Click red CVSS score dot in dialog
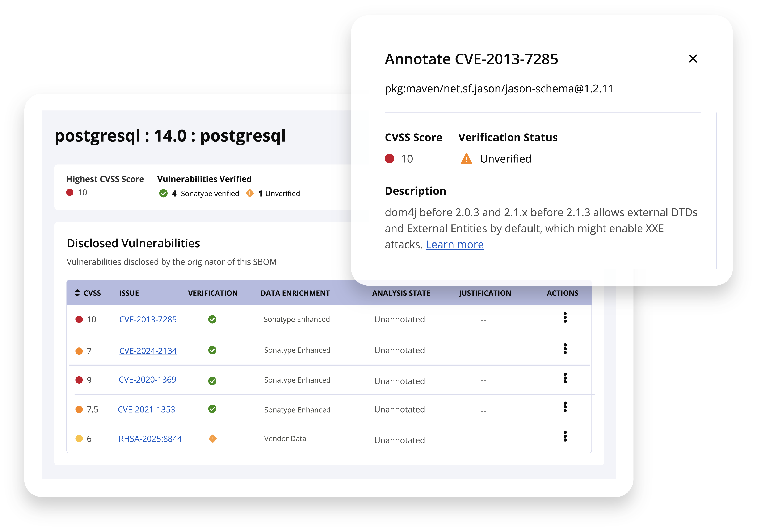 point(389,159)
